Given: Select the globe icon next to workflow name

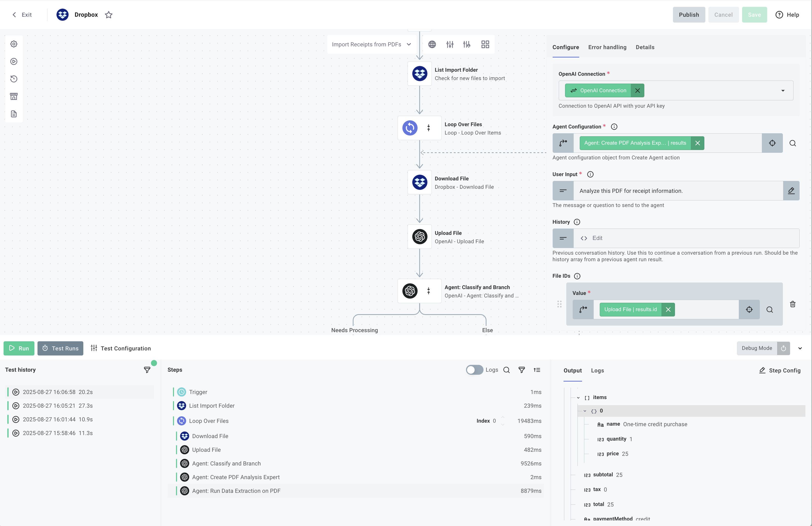Looking at the screenshot, I should (432, 44).
